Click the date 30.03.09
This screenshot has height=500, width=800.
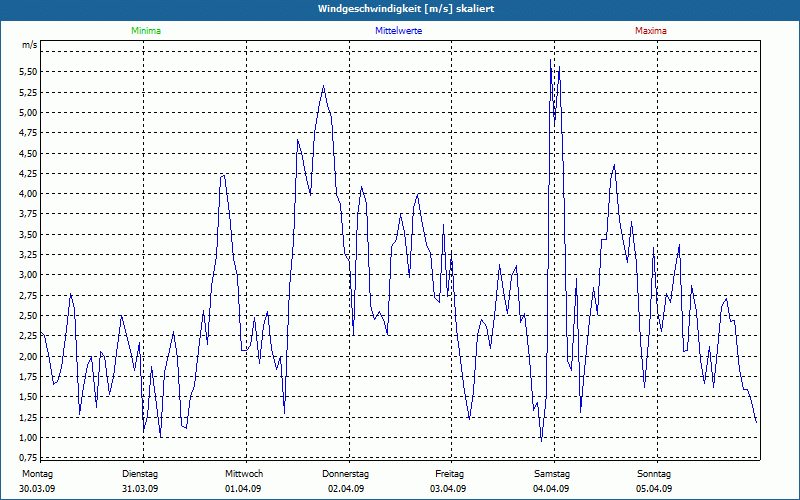point(37,489)
